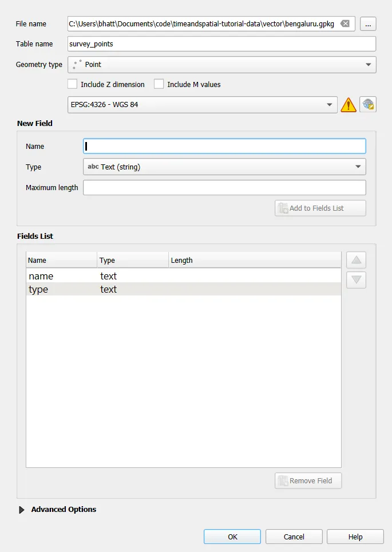The width and height of the screenshot is (392, 552).
Task: Click the Length column header in Fields List
Action: [255, 260]
